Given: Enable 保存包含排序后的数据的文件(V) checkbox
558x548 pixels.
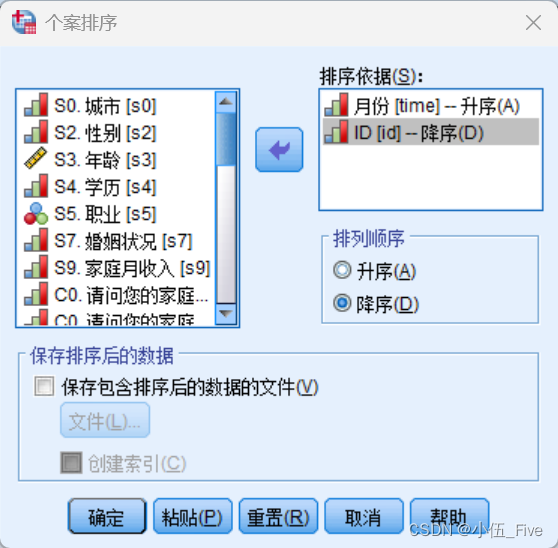Looking at the screenshot, I should click(44, 386).
